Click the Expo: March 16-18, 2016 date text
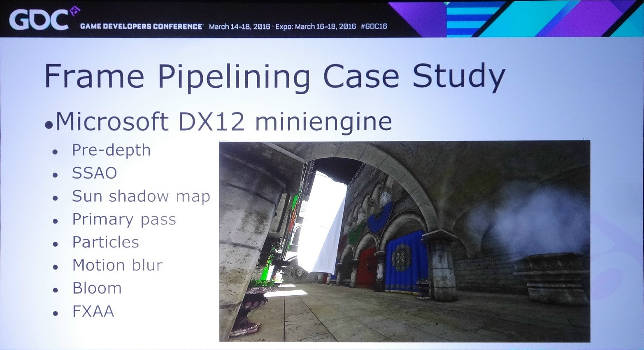The height and width of the screenshot is (350, 644). [316, 26]
